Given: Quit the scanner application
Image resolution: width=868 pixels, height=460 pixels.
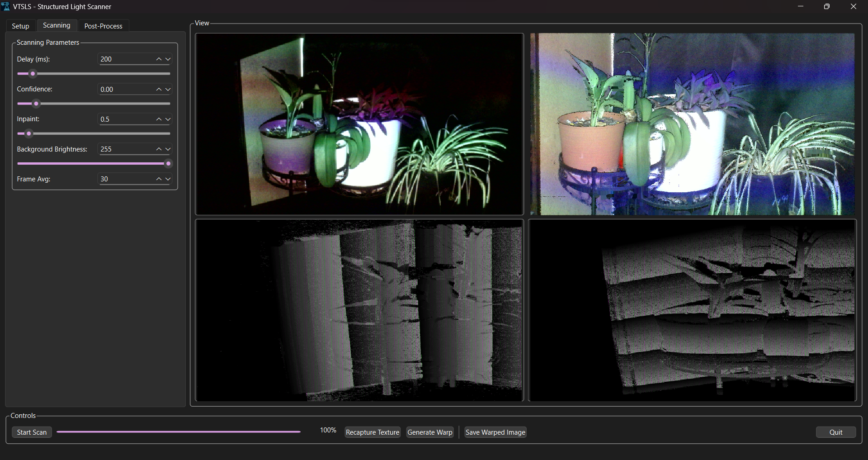Looking at the screenshot, I should click(x=835, y=432).
